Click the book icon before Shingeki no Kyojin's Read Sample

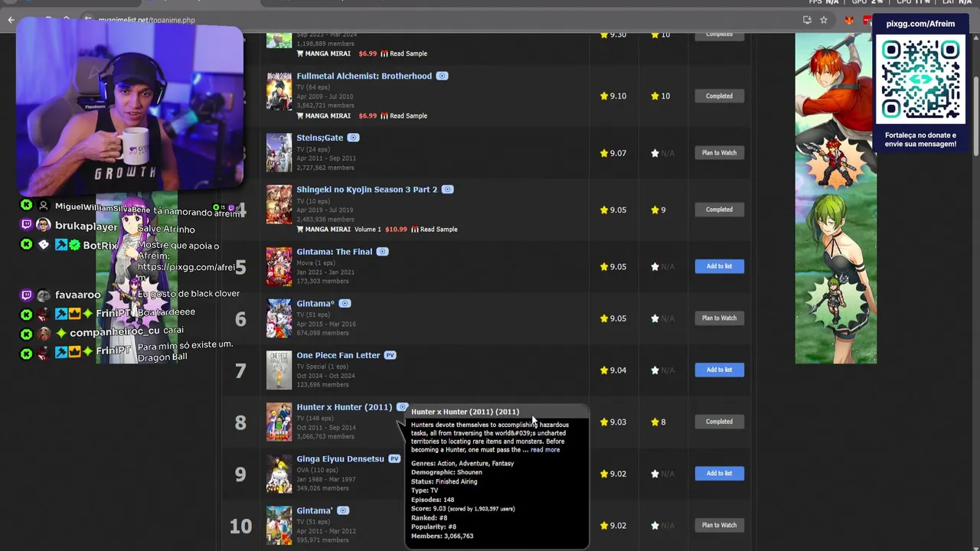click(x=414, y=230)
